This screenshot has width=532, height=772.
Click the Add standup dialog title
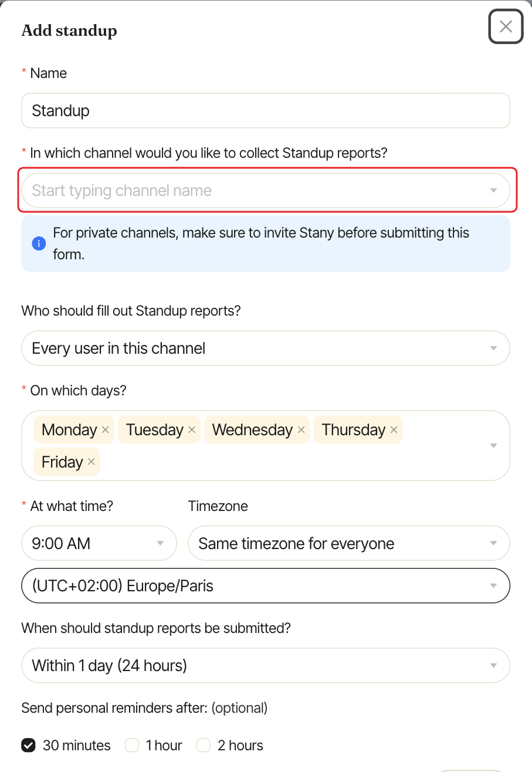[x=69, y=31]
